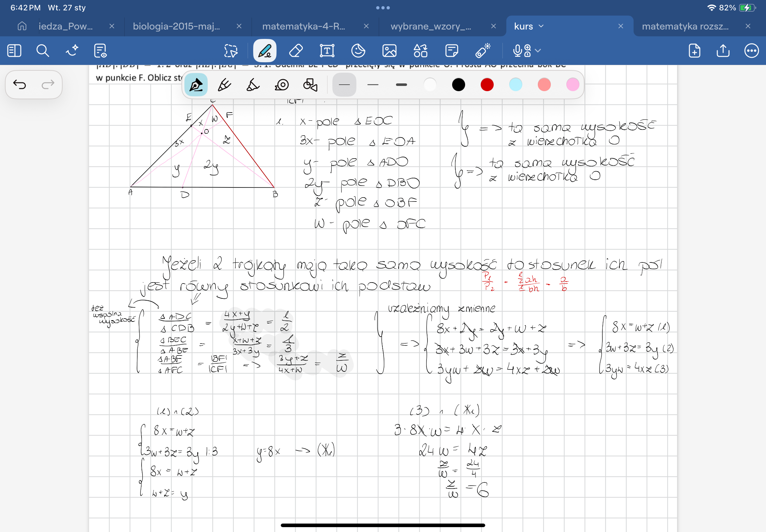Open the shapes elements tool
The width and height of the screenshot is (766, 532).
(x=420, y=51)
